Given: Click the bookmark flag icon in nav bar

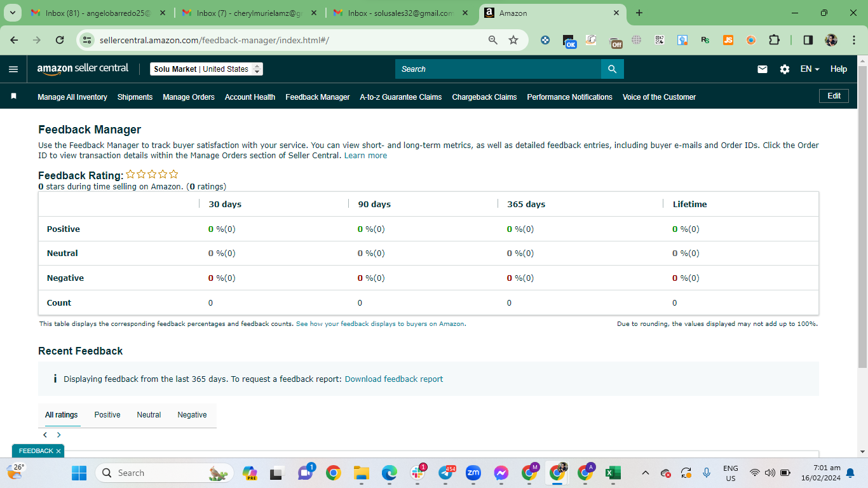Looking at the screenshot, I should [x=13, y=96].
